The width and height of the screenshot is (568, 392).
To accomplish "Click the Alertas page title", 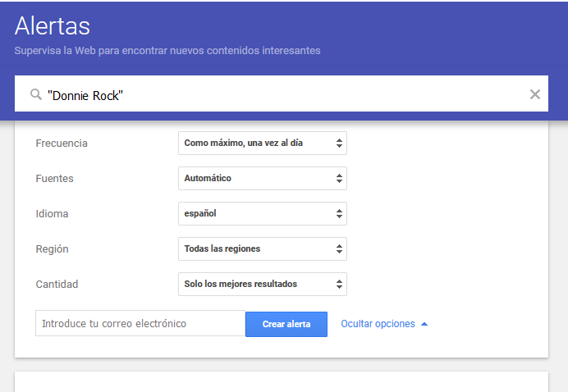I will 53,26.
